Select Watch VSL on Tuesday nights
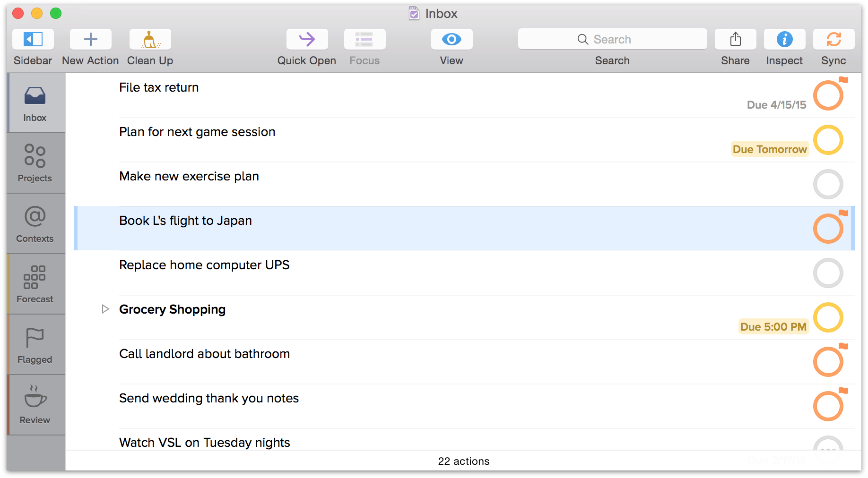The height and width of the screenshot is (478, 868). tap(204, 443)
